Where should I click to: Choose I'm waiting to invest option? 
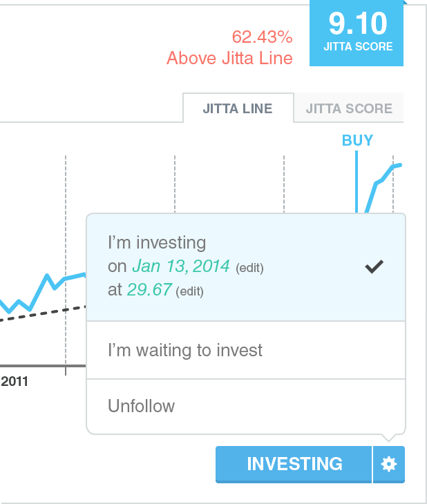246,350
